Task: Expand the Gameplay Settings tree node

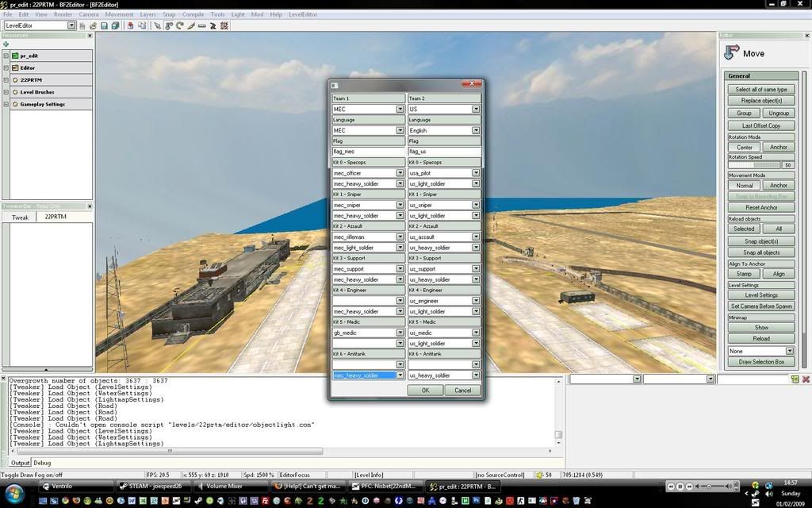Action: tap(6, 104)
